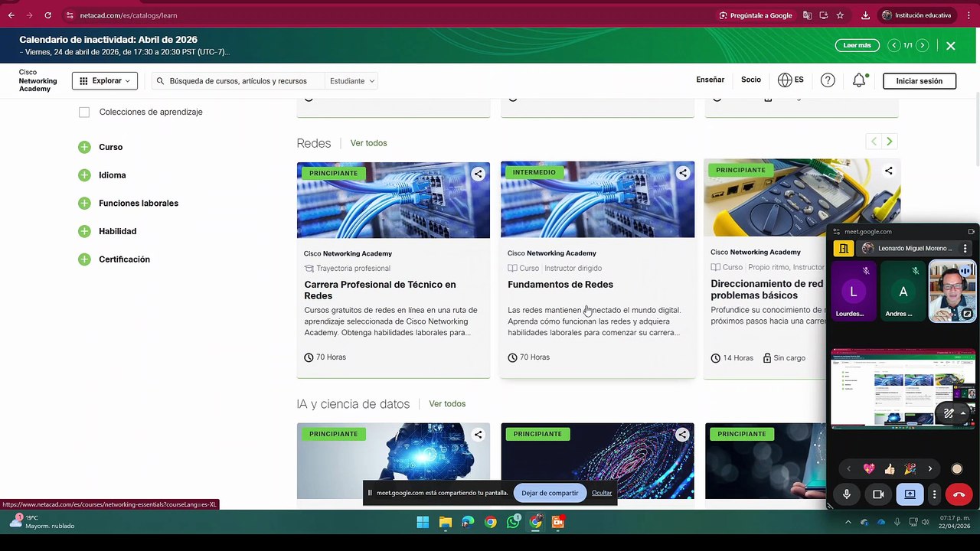Viewport: 980px width, 551px height.
Task: Show next Meet reactions with right arrow
Action: tap(930, 469)
